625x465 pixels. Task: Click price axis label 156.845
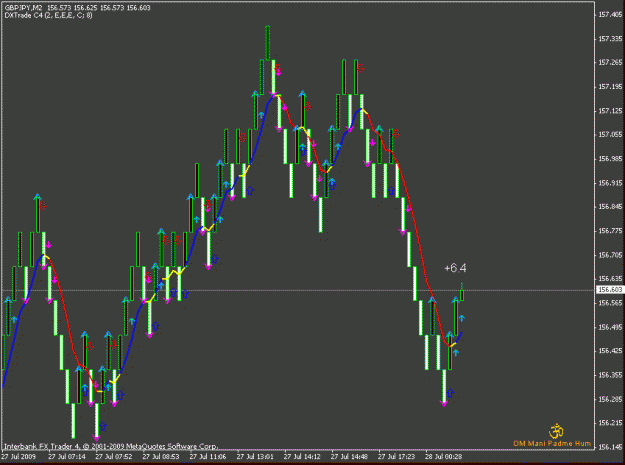tap(610, 207)
